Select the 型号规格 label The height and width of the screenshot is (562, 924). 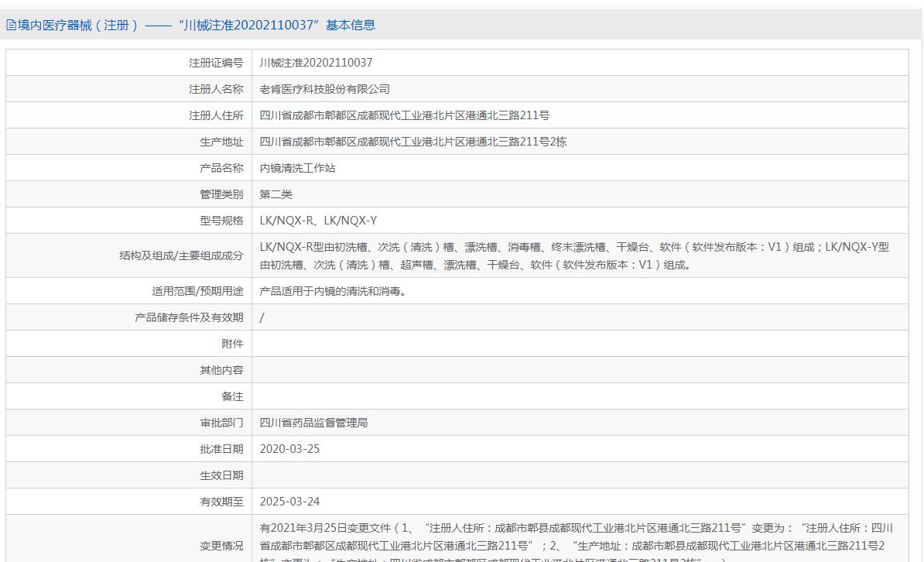click(221, 221)
